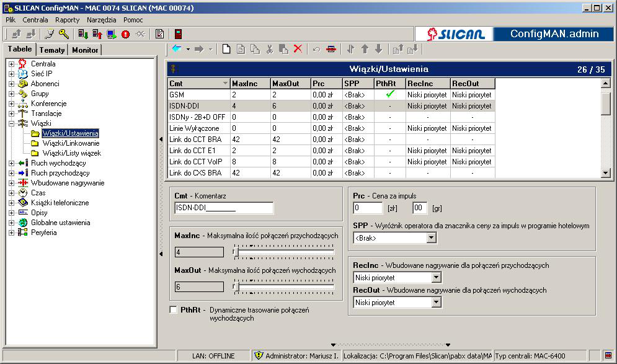Open the RecOut recording priority dropdown
This screenshot has width=617, height=364.
[x=436, y=302]
